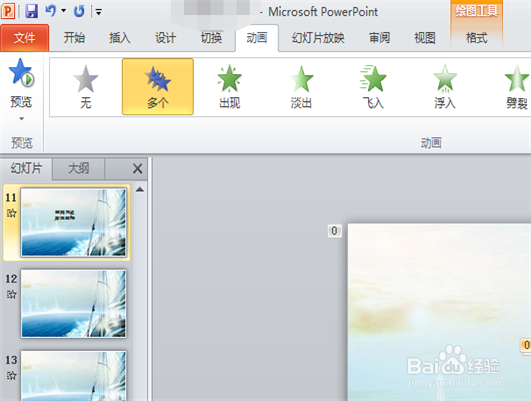Close the slides/outline pane
Viewport: 531px width, 401px height.
[137, 168]
